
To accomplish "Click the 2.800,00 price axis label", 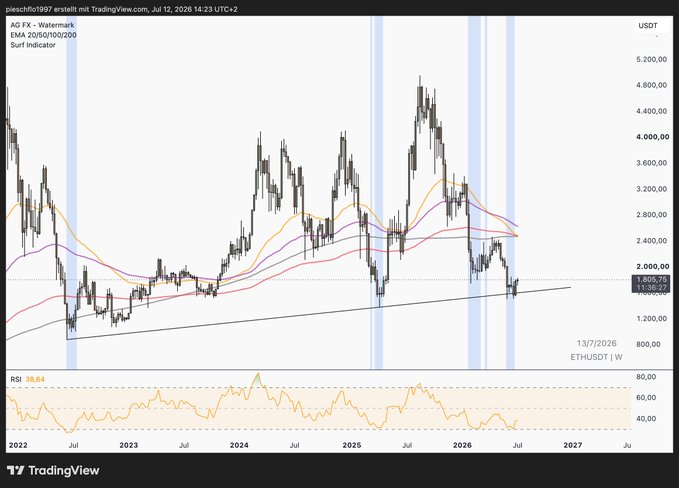I will (x=651, y=215).
